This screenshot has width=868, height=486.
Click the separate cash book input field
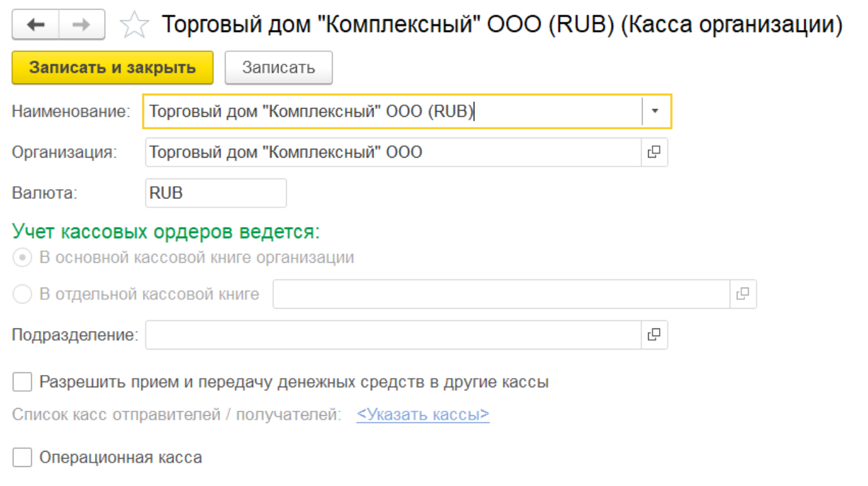tap(500, 294)
